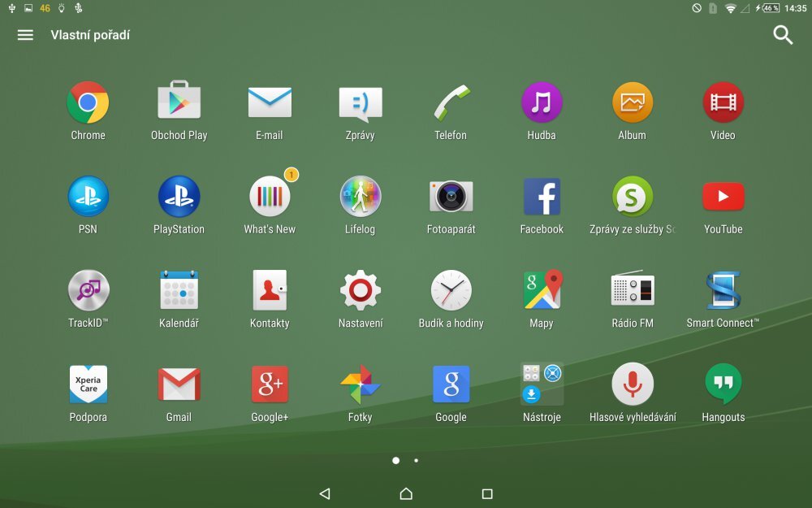
Task: Tap the 14:35 clock in status bar
Action: 796,8
